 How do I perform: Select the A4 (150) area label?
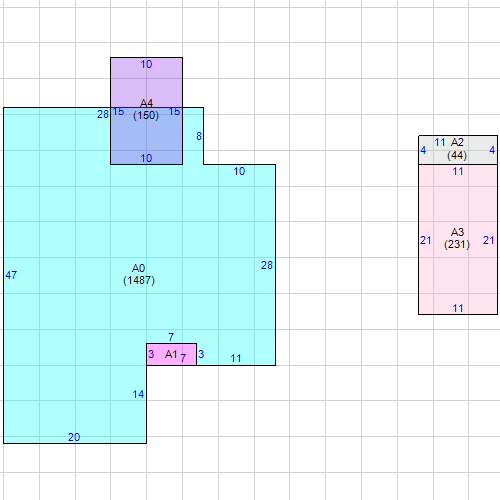[146, 109]
